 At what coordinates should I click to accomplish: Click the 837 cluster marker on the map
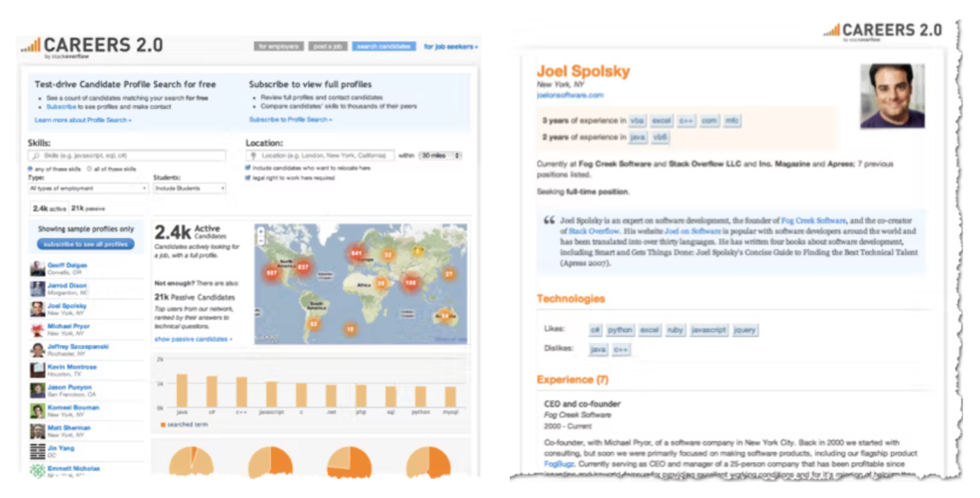point(302,267)
